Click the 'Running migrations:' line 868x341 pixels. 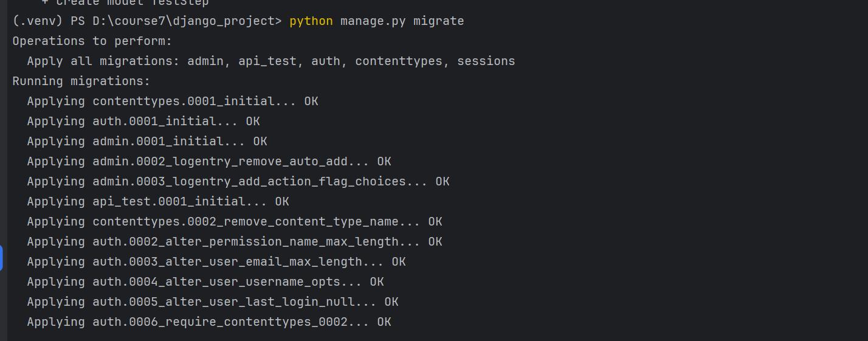point(81,81)
